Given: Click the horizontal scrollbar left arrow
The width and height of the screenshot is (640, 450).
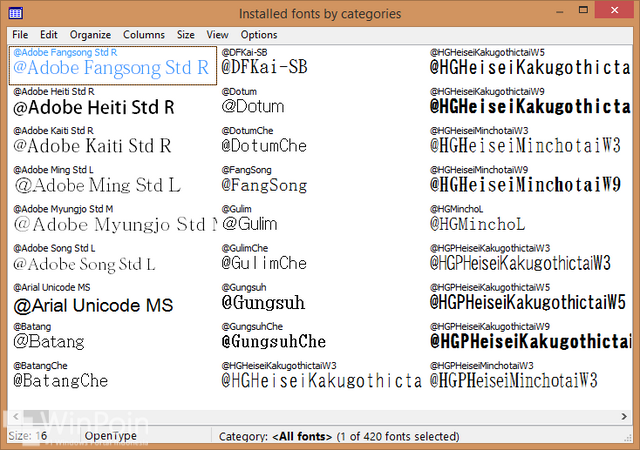Looking at the screenshot, I should click(x=16, y=417).
